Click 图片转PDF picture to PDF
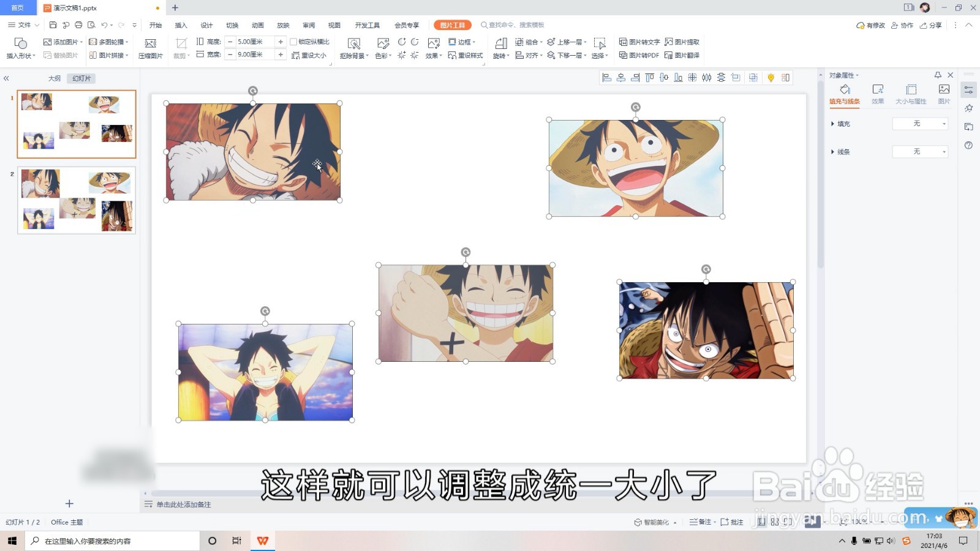 [639, 55]
